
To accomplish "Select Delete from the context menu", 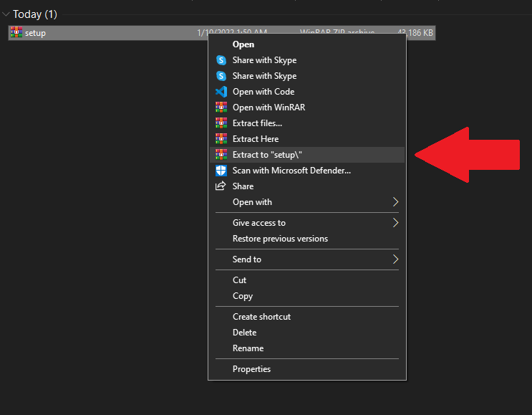I will (x=244, y=333).
